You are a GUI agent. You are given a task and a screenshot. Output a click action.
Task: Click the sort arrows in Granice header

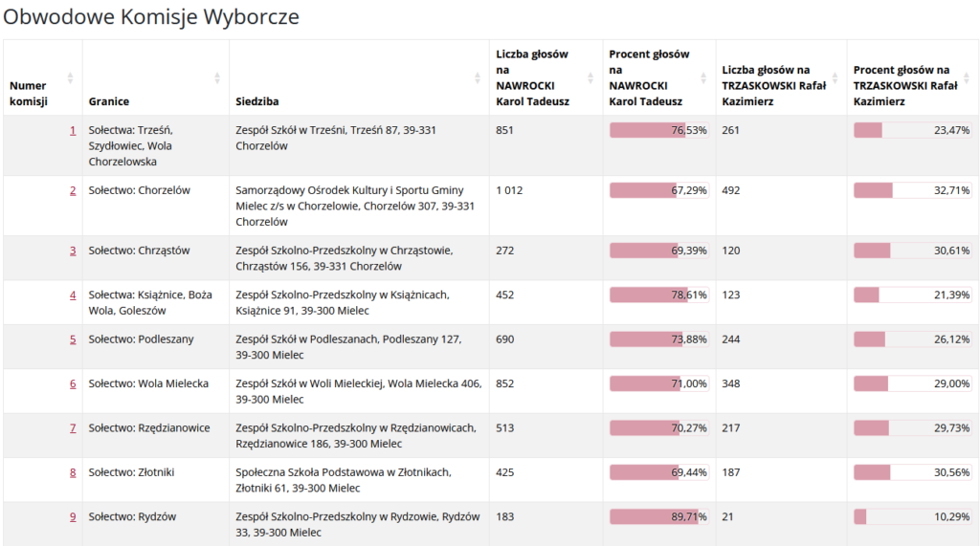217,77
